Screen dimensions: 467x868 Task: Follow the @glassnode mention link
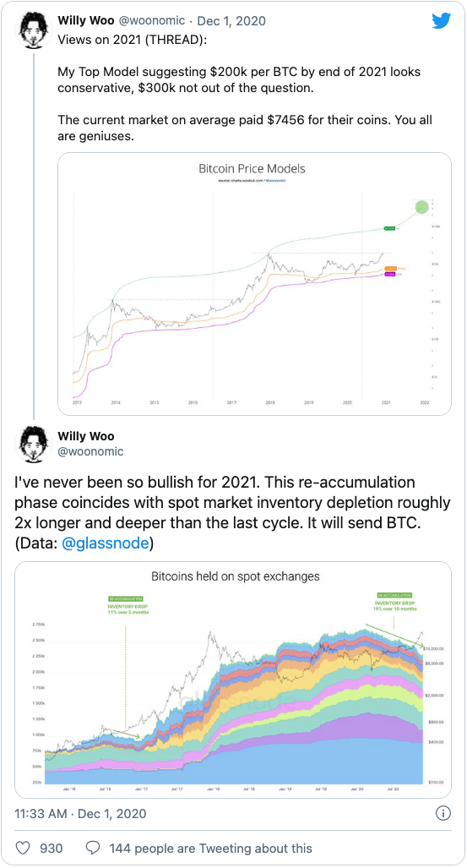105,543
